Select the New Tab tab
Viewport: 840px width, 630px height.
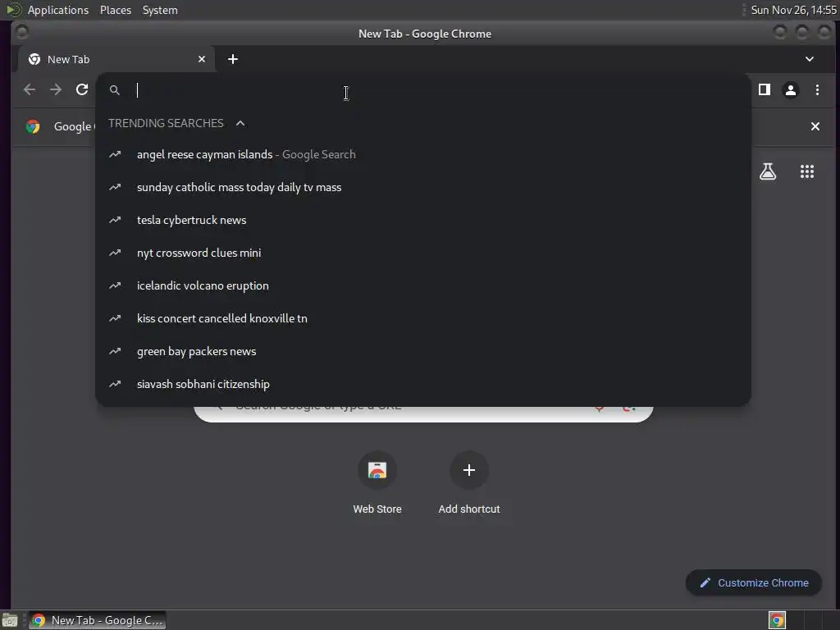(116, 59)
